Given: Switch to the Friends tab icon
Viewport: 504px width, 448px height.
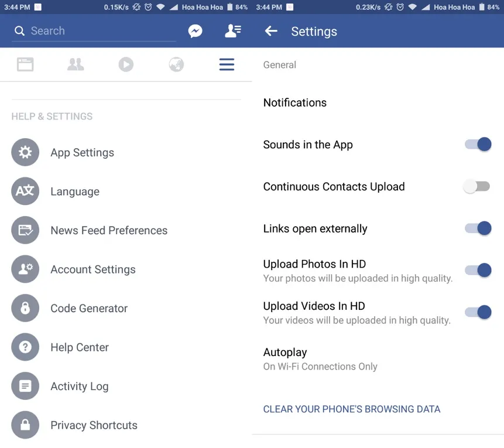Looking at the screenshot, I should [76, 64].
